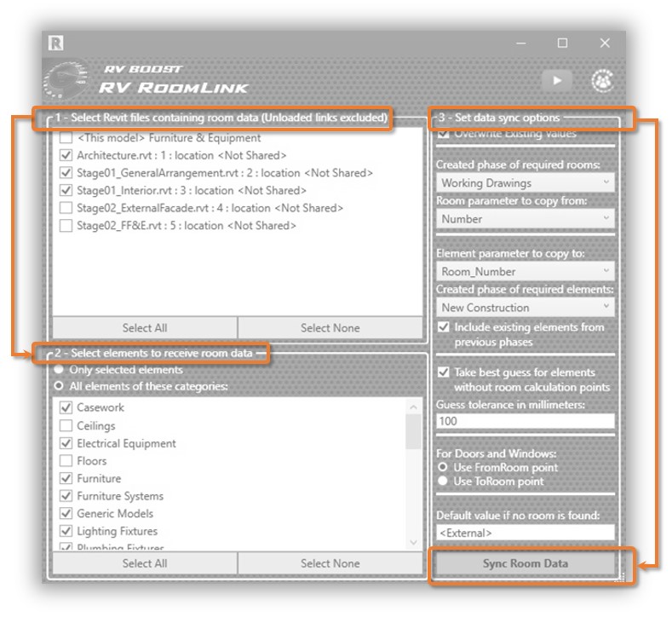This screenshot has width=672, height=617.
Task: Toggle Include existing elements from previous phases
Action: [x=443, y=327]
